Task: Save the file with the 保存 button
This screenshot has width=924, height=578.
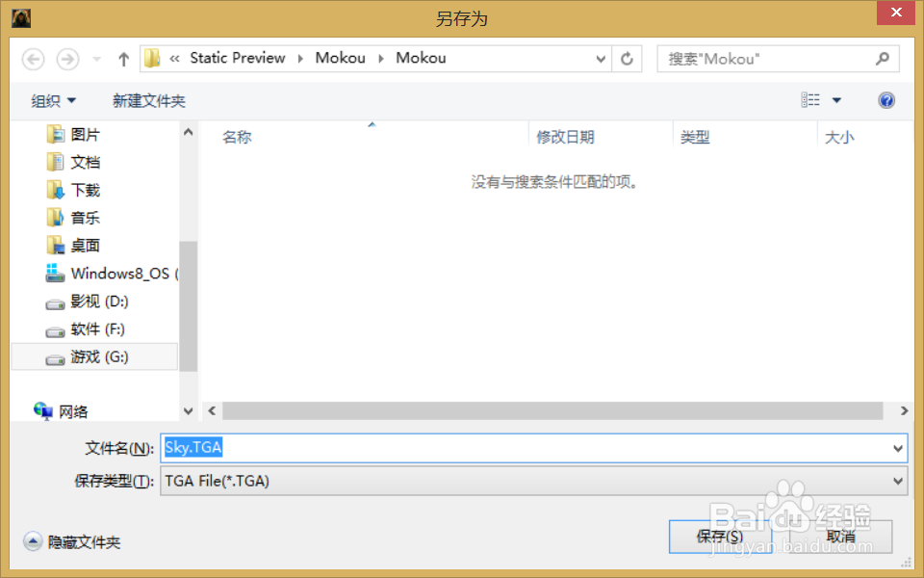Action: pyautogui.click(x=720, y=537)
